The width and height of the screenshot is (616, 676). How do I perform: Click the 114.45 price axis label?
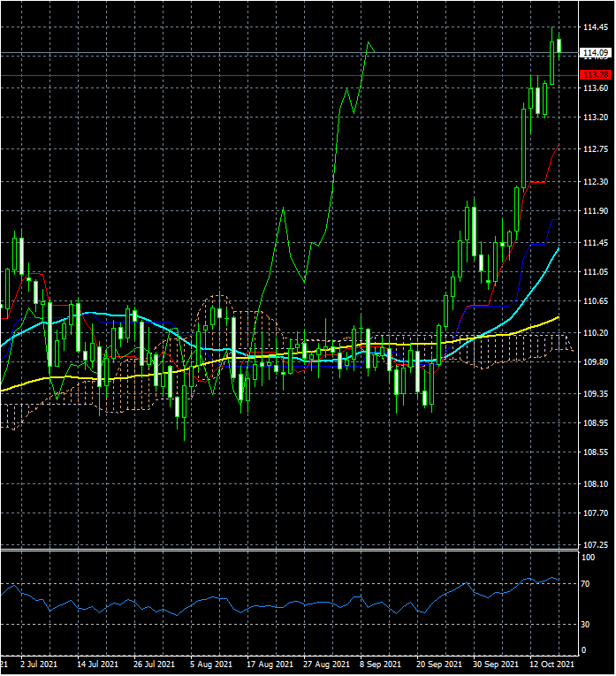click(596, 27)
